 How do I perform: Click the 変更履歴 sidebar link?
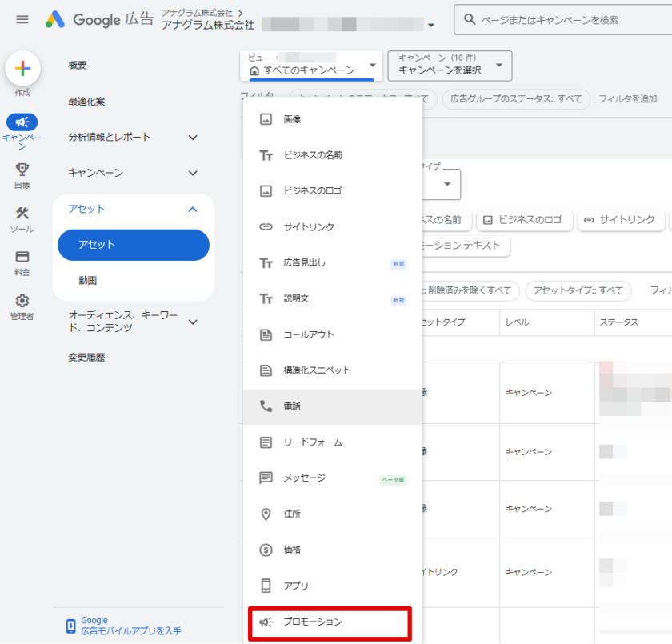(86, 358)
